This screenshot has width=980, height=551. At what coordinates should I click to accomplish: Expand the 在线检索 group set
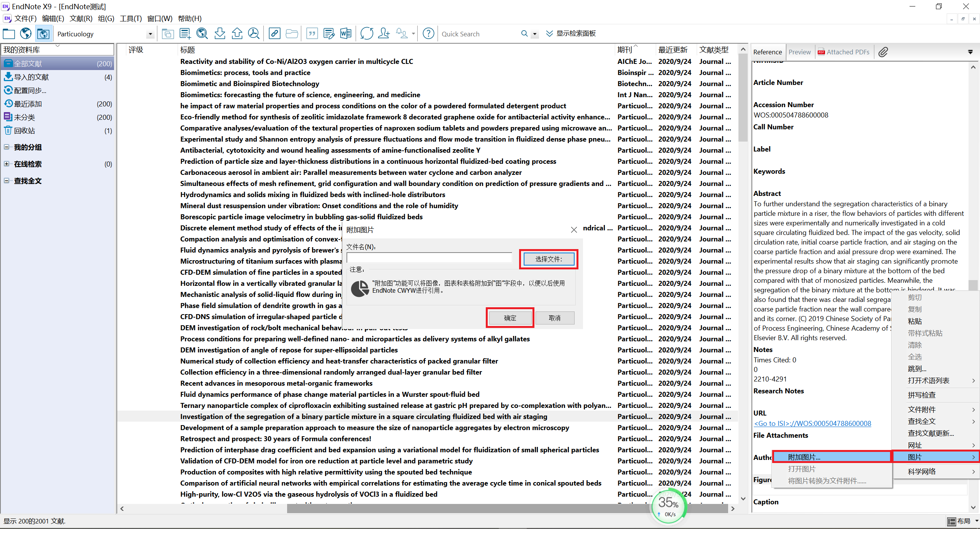pos(7,164)
